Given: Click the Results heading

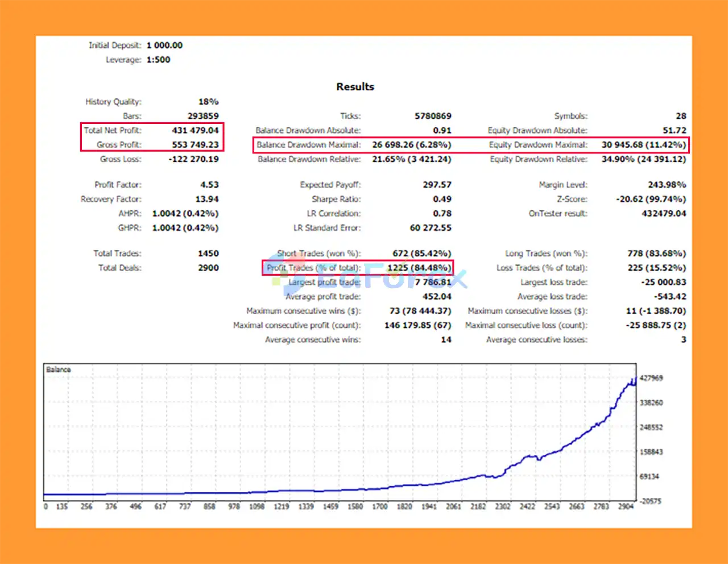Looking at the screenshot, I should click(355, 87).
